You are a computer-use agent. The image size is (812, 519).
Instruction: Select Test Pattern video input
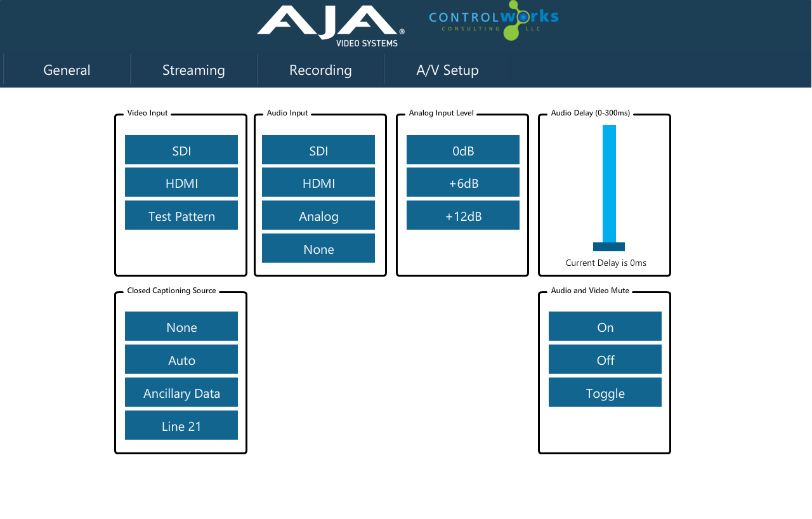[x=181, y=216]
